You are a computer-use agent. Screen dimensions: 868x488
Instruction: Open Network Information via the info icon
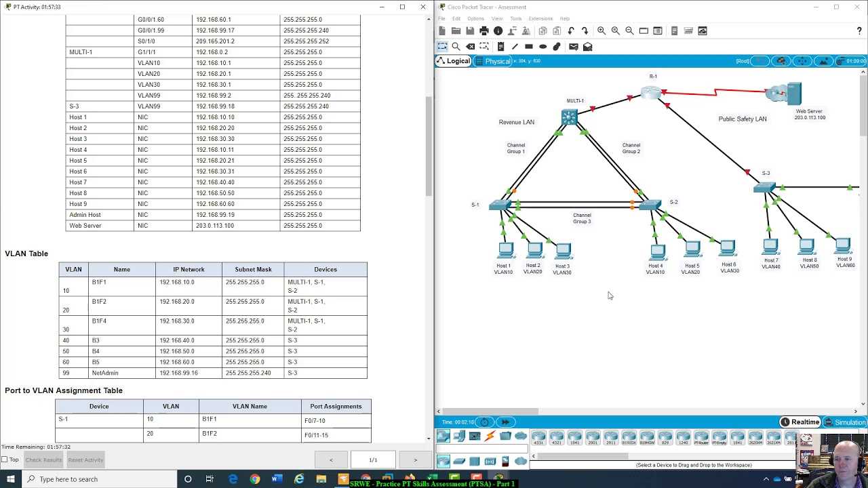[x=498, y=30]
